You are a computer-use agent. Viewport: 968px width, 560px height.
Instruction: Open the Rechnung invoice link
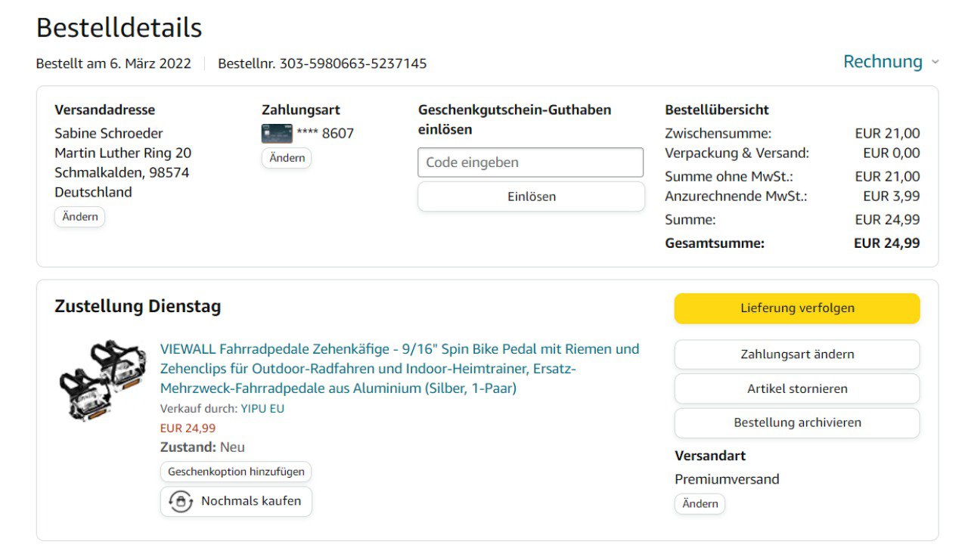click(x=883, y=62)
